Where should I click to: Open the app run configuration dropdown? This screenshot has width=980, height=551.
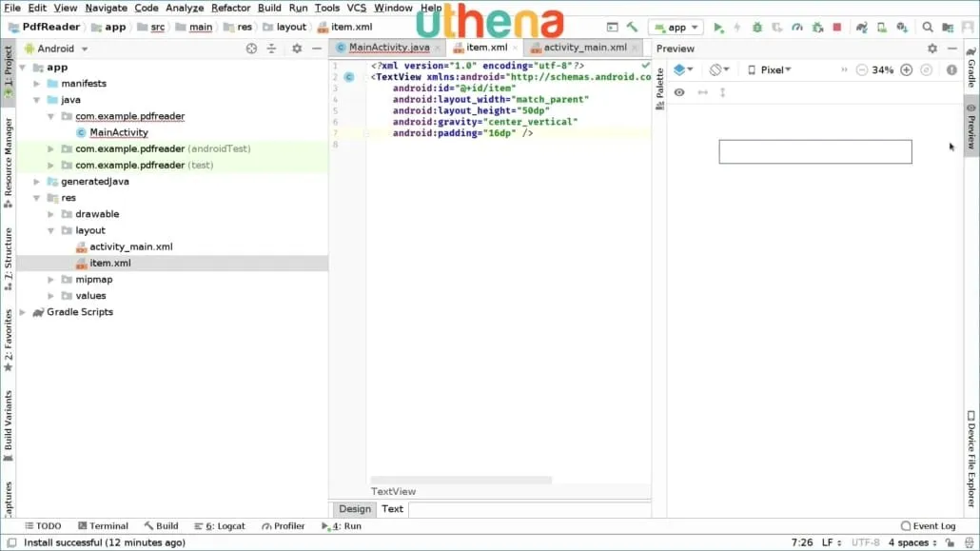coord(676,28)
